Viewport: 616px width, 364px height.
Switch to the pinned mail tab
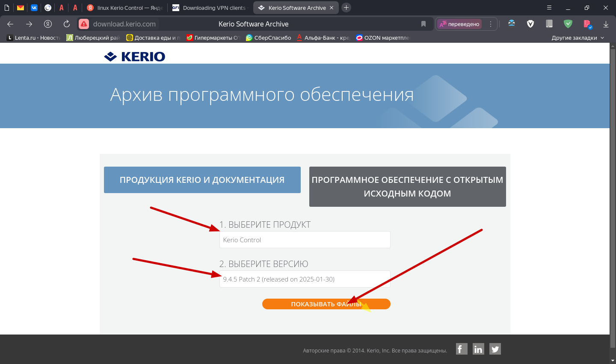pos(21,8)
